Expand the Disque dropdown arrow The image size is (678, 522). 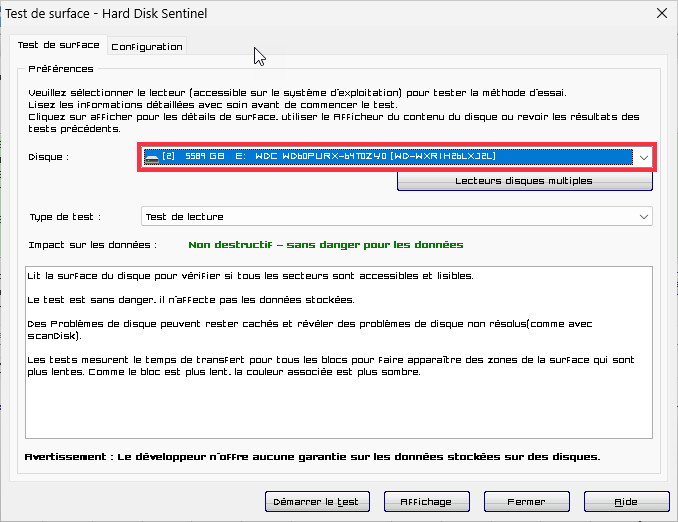[644, 157]
